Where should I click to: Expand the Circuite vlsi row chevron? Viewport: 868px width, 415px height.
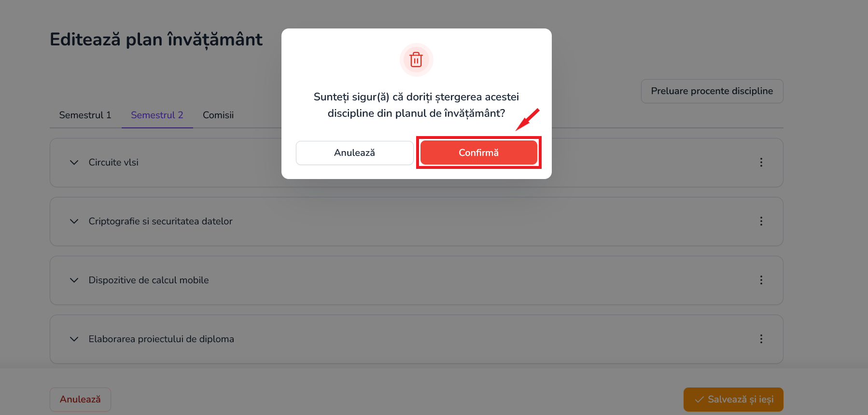(74, 163)
